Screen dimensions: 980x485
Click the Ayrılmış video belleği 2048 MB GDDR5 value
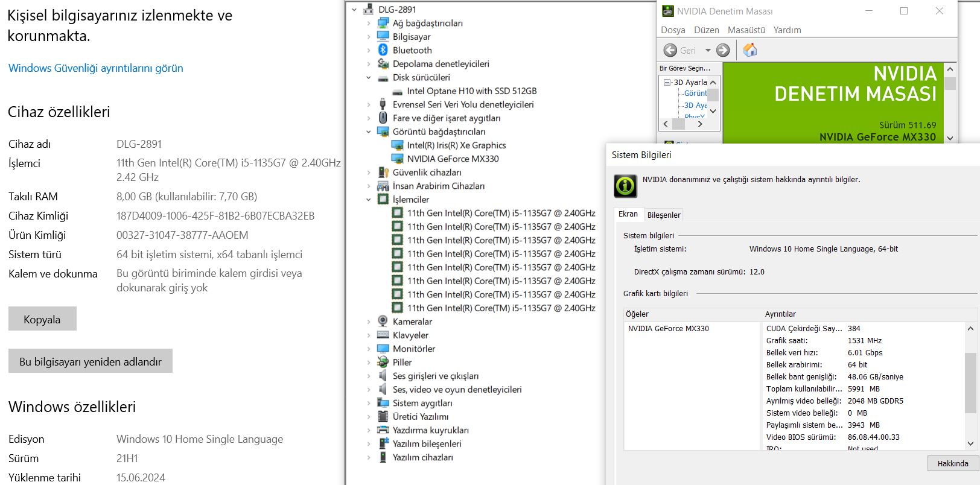coord(875,401)
